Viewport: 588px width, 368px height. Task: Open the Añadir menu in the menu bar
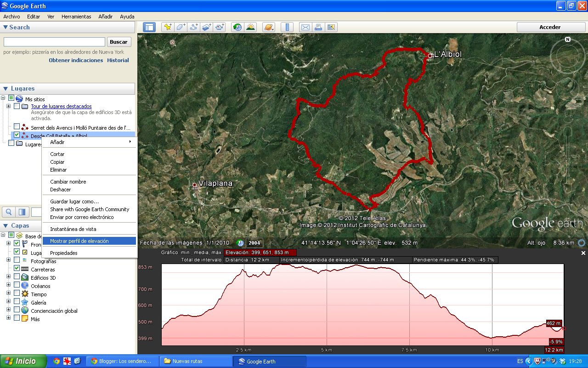(x=105, y=17)
